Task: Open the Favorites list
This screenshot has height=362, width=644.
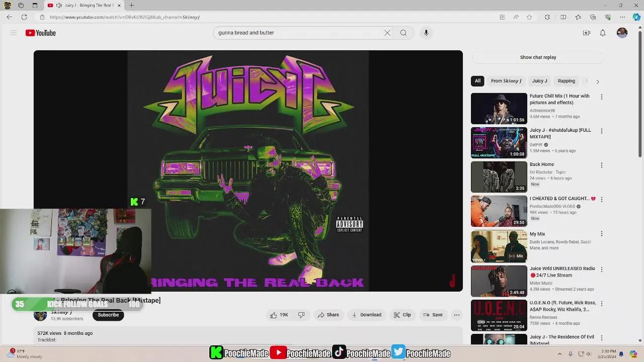Action: coord(579,17)
